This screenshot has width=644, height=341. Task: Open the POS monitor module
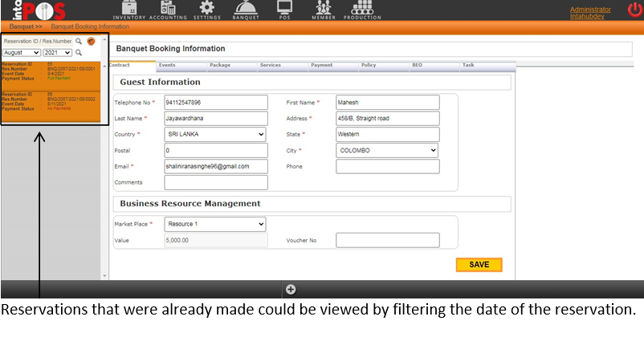(x=283, y=10)
